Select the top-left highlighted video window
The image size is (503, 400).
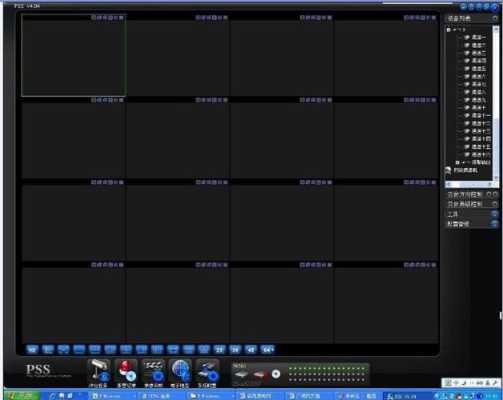74,55
